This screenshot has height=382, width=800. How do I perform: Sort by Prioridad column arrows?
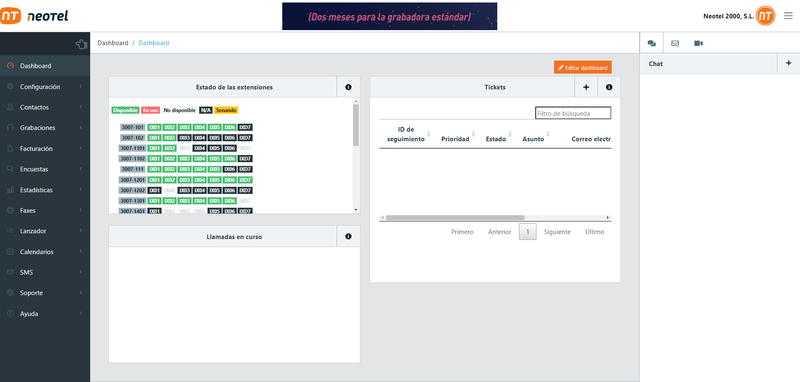point(473,134)
